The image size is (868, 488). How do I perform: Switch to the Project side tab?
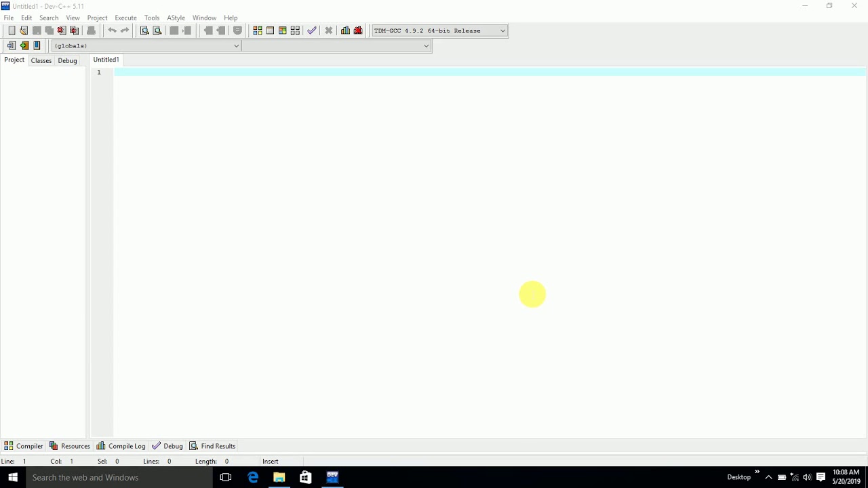(14, 60)
